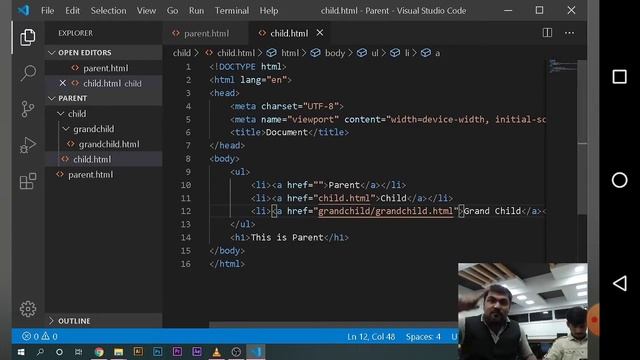Screen dimensions: 640x360
Task: Open the Edit menu
Action: [x=72, y=11]
